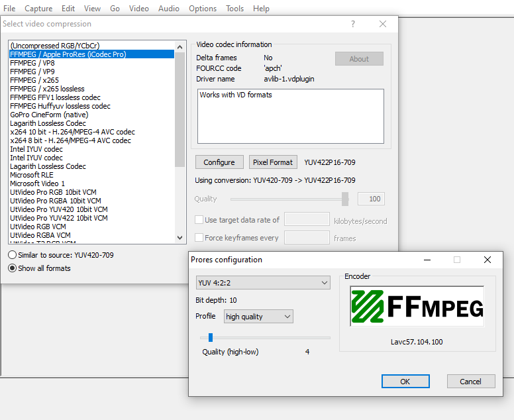This screenshot has width=514, height=420.
Task: Open the YUV 4:2:2 format dropdown
Action: (263, 283)
